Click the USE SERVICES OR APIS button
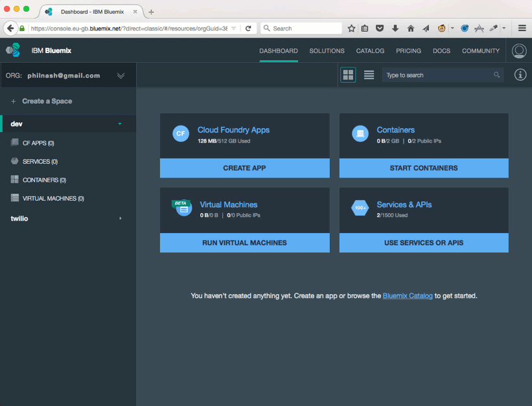Screen dimensions: 532x406 424,243
